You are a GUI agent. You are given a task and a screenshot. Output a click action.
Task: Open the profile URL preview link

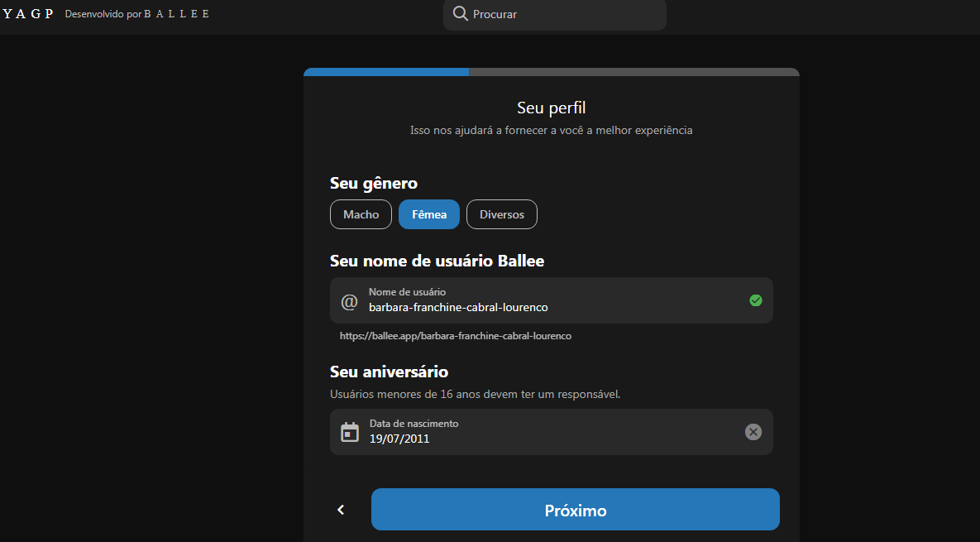pos(457,335)
